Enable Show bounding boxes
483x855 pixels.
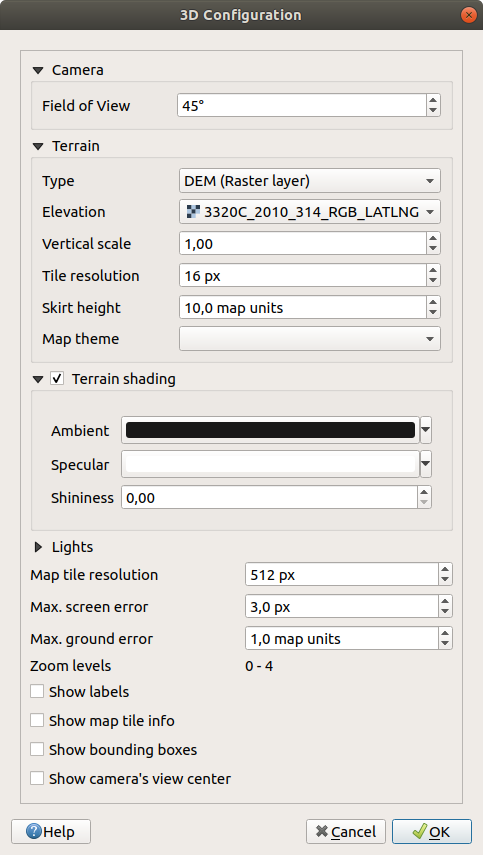click(37, 749)
